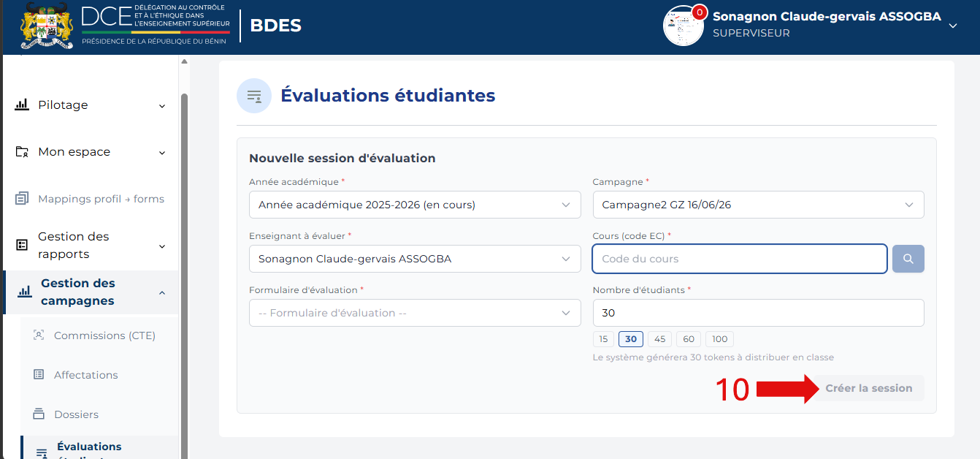Click the course search magnifier button
Image resolution: width=980 pixels, height=459 pixels.
[908, 259]
